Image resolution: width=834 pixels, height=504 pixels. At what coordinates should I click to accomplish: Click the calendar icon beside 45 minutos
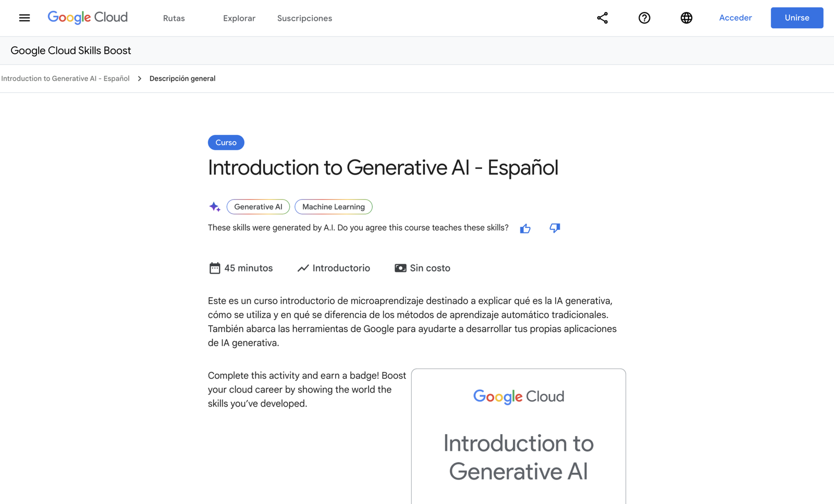click(215, 268)
